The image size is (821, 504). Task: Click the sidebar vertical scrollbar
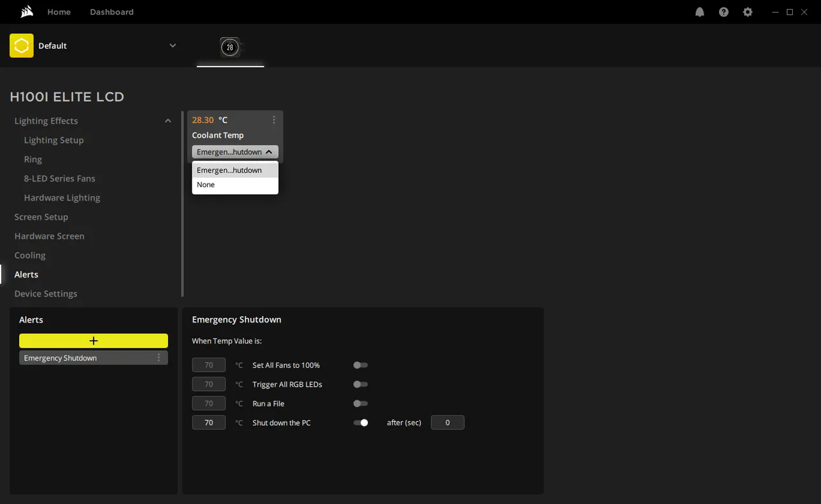point(183,204)
